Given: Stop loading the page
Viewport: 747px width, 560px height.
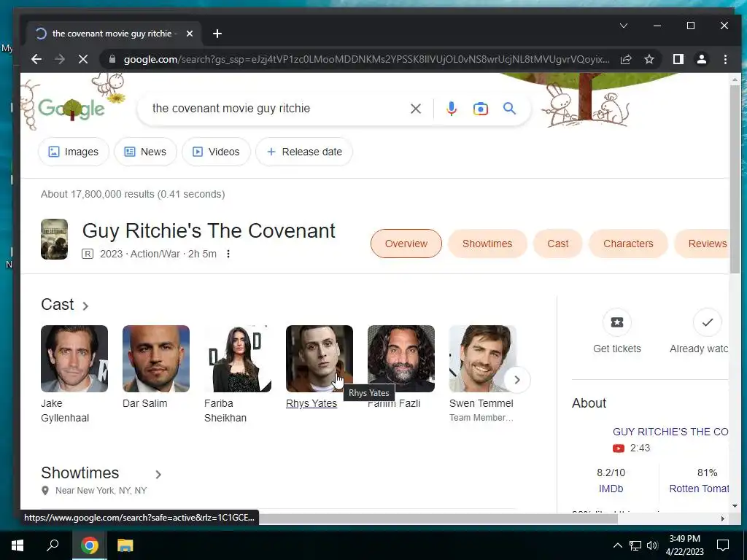Looking at the screenshot, I should (x=83, y=59).
